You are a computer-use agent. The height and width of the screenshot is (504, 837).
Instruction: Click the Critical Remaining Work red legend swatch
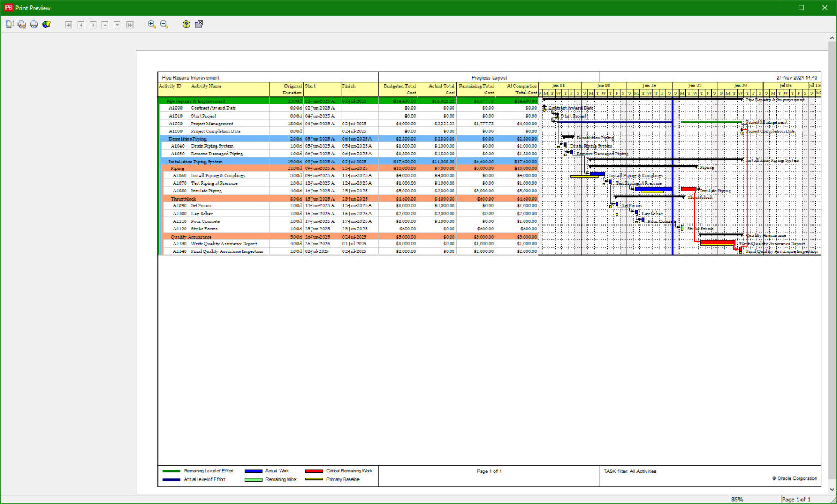(314, 471)
